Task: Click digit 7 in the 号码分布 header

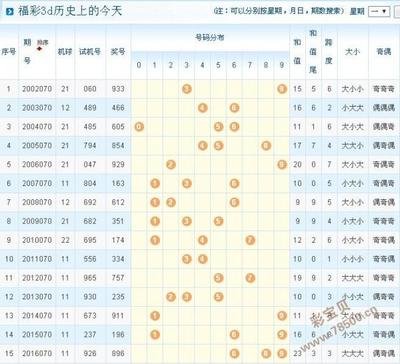Action: (x=250, y=65)
